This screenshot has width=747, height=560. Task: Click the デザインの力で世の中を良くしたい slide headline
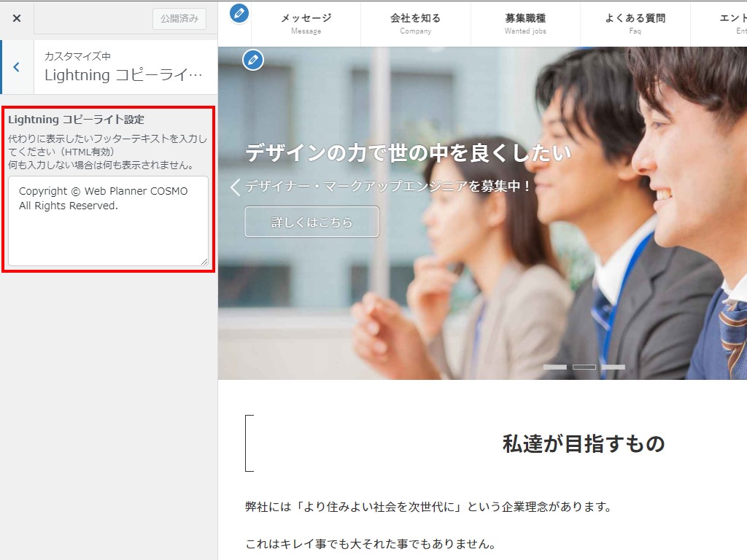click(x=408, y=152)
